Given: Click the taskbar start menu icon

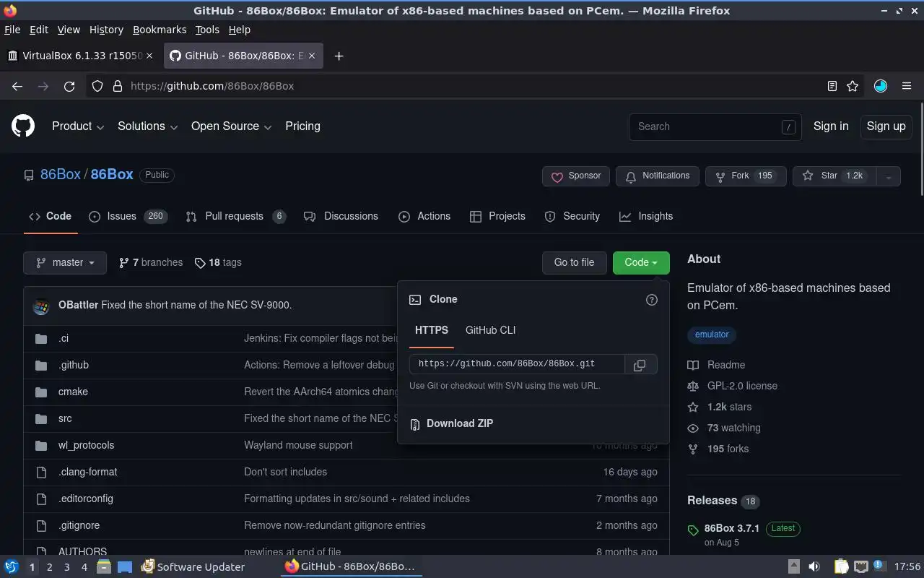Looking at the screenshot, I should coord(11,566).
